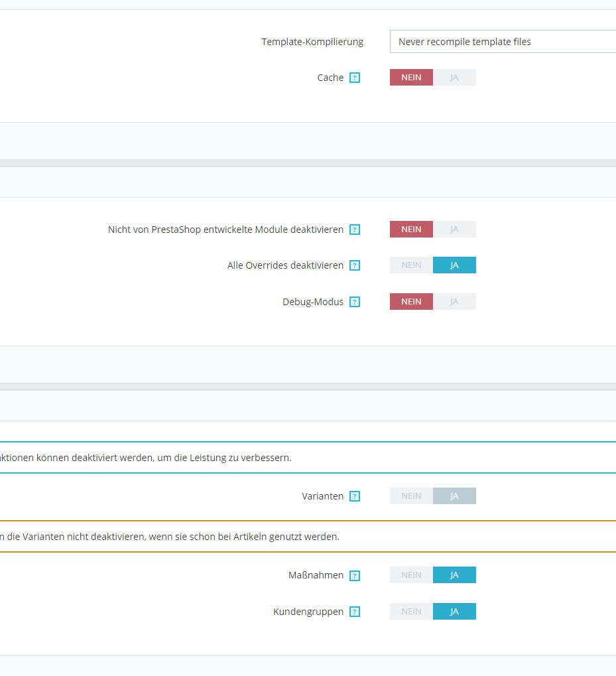The width and height of the screenshot is (616, 676).
Task: Switch Debug-Modus to JA
Action: point(454,301)
